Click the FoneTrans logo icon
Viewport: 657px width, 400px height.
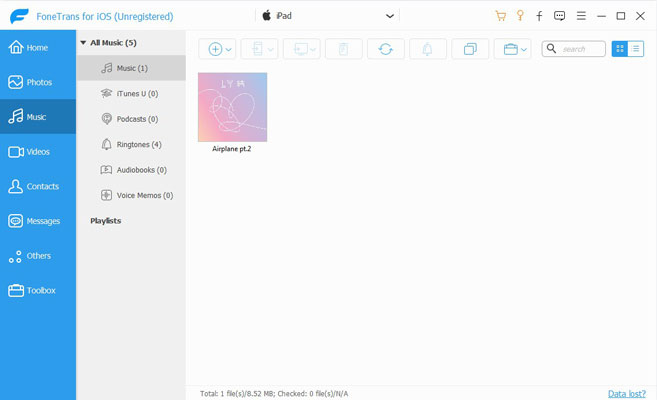(x=19, y=16)
